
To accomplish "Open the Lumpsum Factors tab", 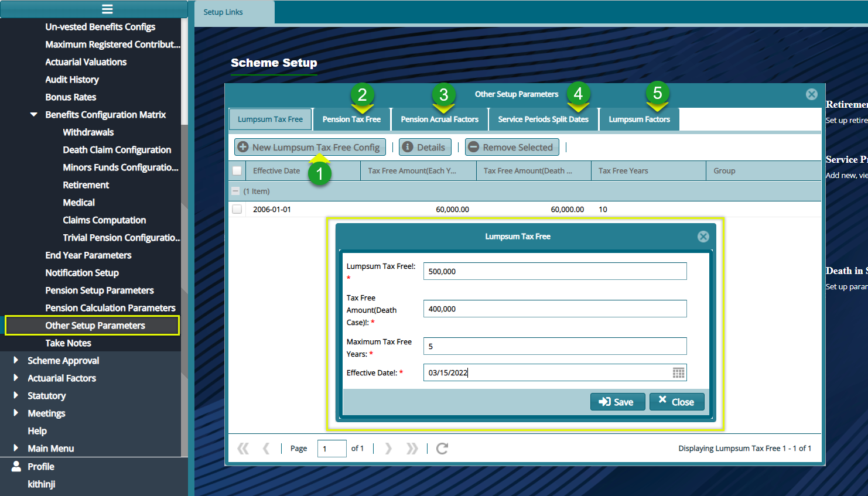I will coord(639,119).
